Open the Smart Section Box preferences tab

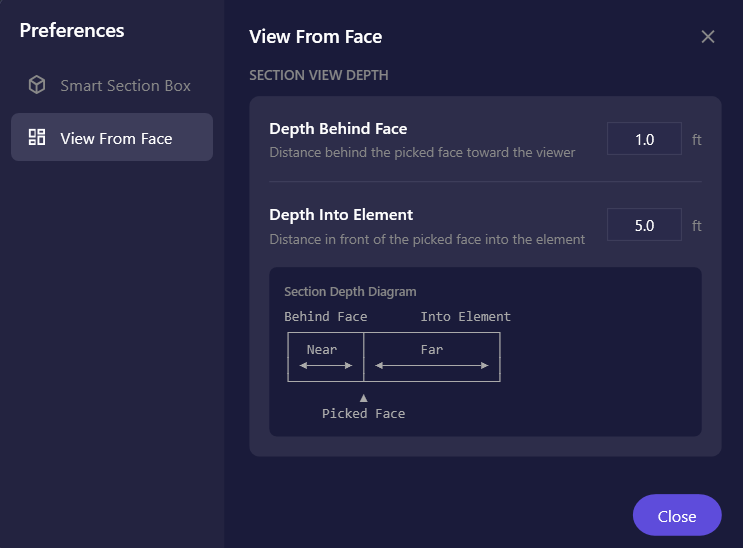(112, 85)
